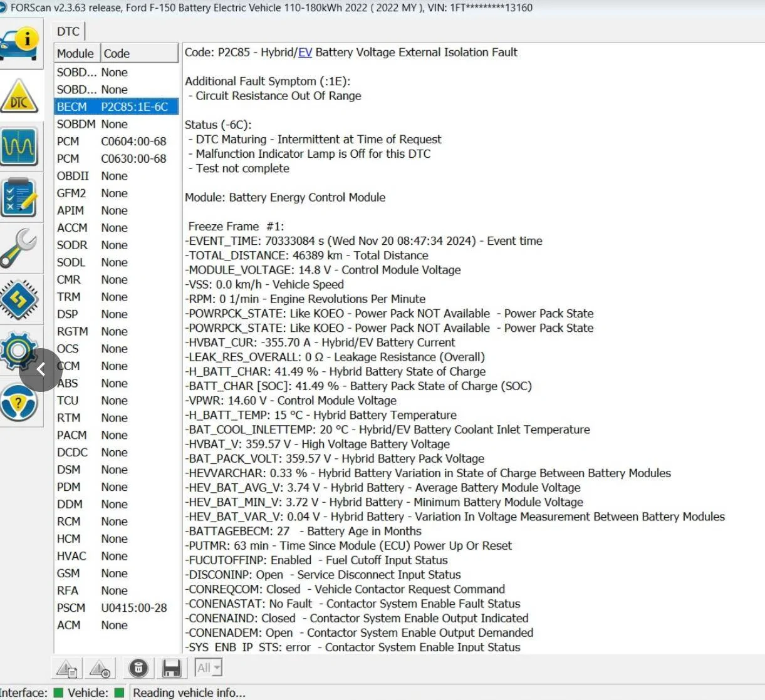The height and width of the screenshot is (700, 765).
Task: Click the warning triangle with document toolbar icon
Action: pyautogui.click(x=66, y=669)
